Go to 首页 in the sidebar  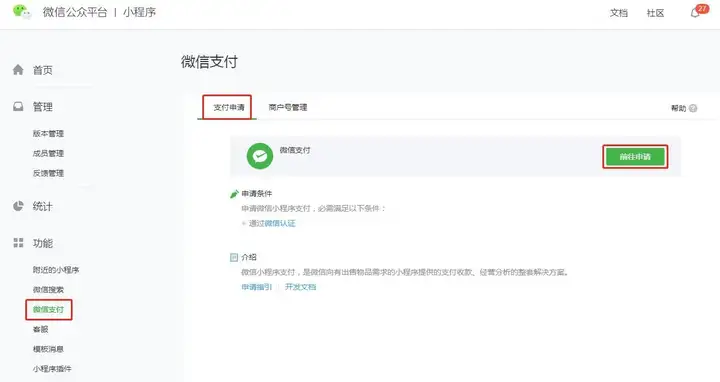43,70
